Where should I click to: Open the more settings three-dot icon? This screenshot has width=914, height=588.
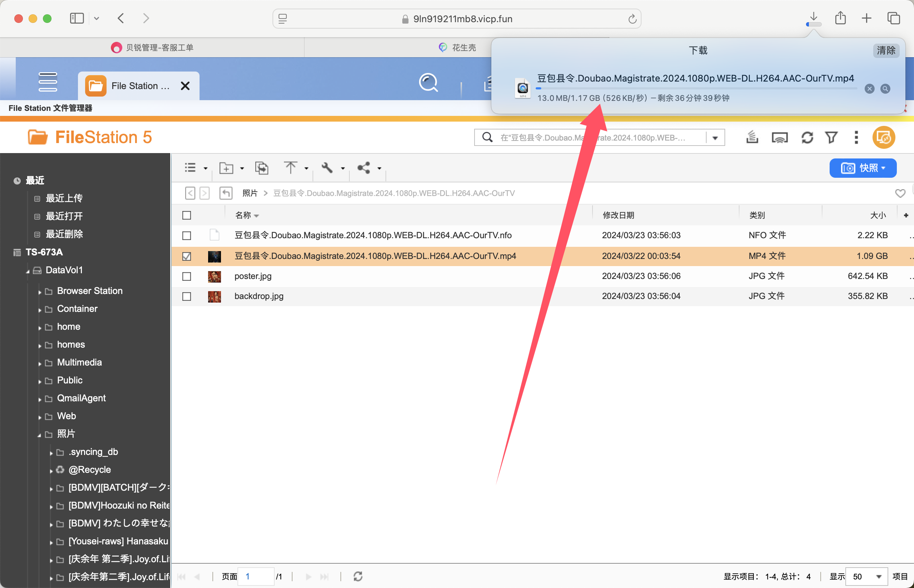pyautogui.click(x=856, y=137)
